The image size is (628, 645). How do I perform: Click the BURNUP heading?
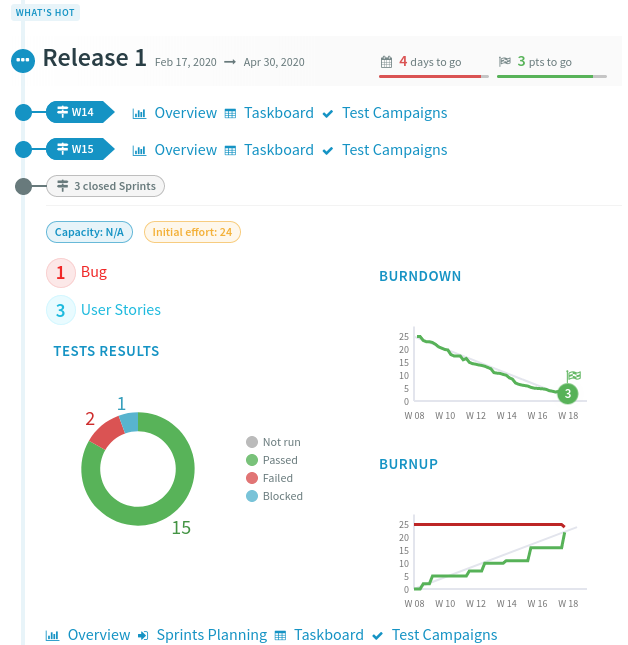[x=408, y=464]
